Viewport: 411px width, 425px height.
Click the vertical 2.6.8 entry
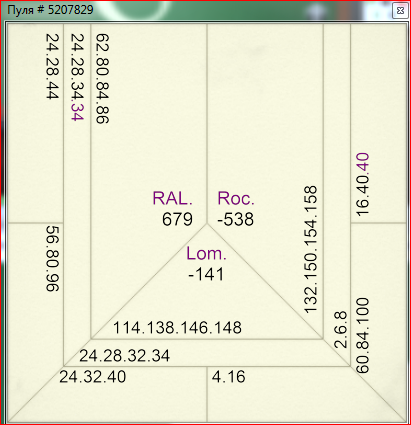[x=340, y=330]
